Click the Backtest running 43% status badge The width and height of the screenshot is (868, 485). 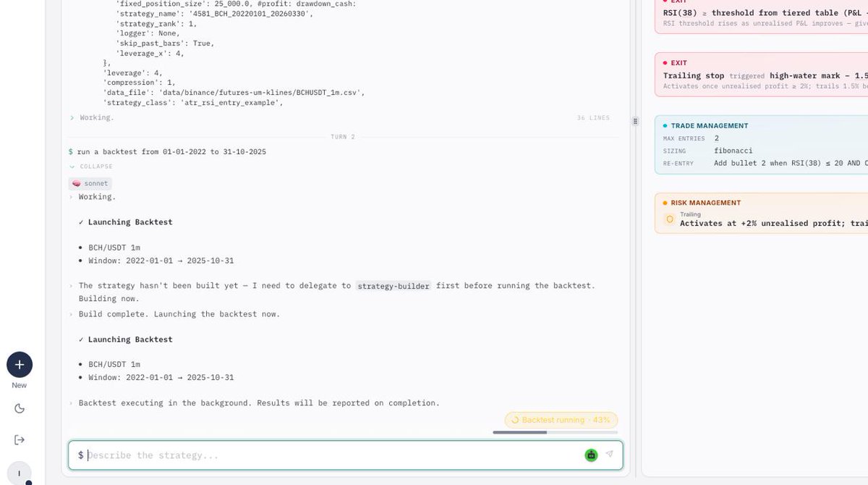pyautogui.click(x=561, y=420)
